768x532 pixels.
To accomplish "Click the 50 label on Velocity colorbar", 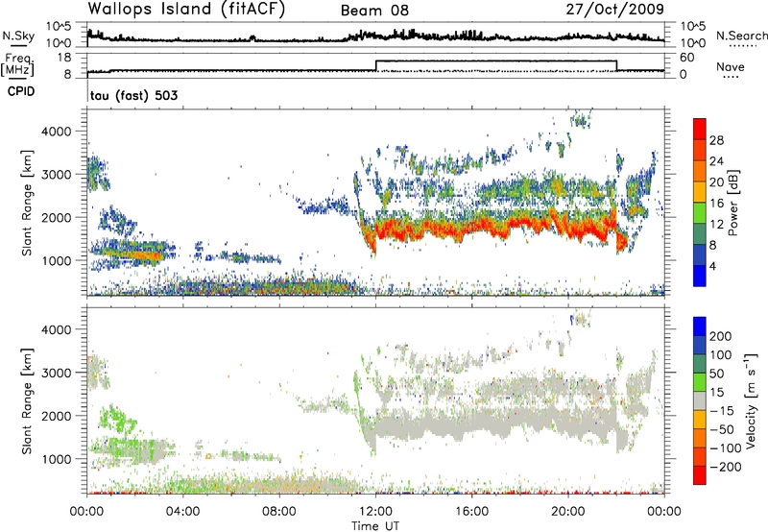I will pos(716,374).
